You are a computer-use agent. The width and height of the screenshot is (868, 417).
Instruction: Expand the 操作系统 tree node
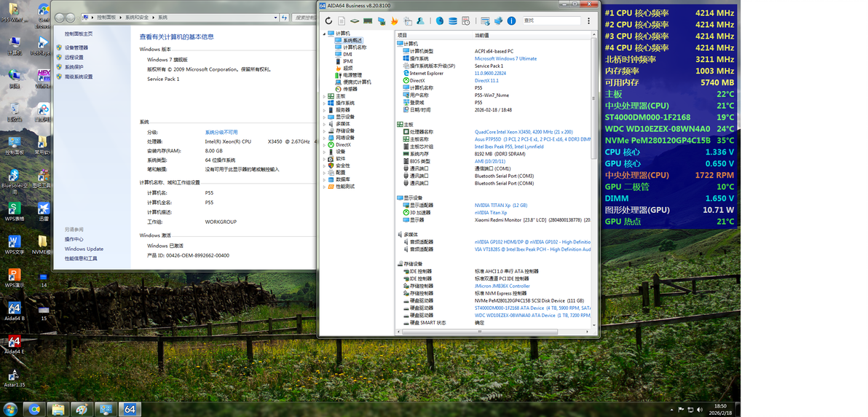pyautogui.click(x=324, y=103)
